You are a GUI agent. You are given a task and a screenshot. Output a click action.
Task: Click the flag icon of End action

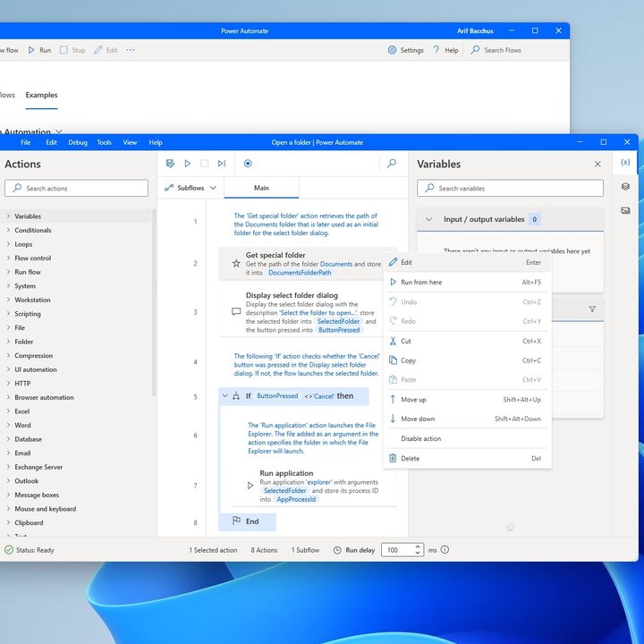click(x=236, y=521)
